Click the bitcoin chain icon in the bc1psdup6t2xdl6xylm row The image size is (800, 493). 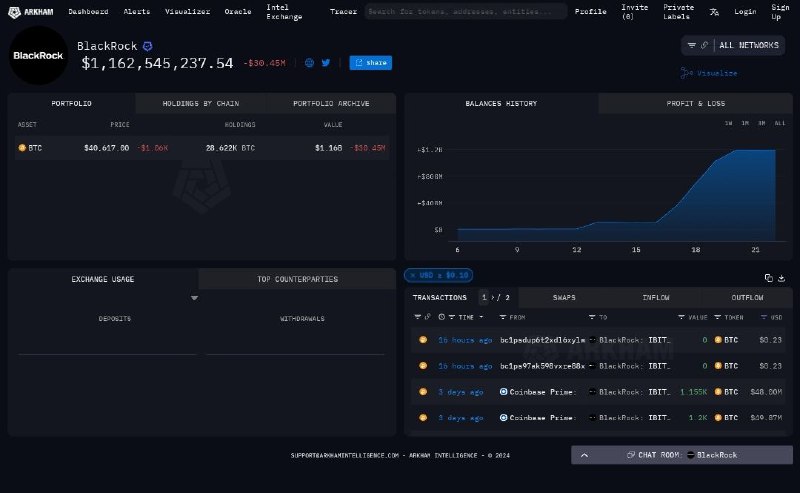click(423, 340)
